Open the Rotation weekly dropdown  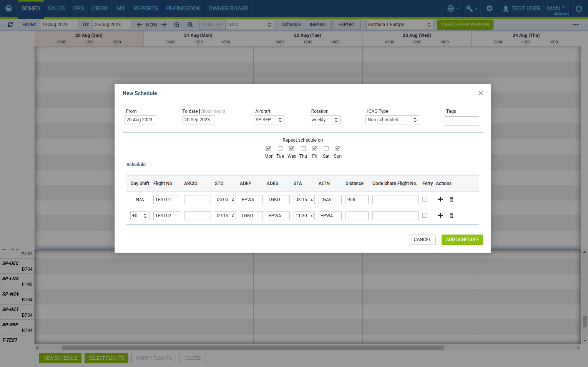(x=325, y=119)
